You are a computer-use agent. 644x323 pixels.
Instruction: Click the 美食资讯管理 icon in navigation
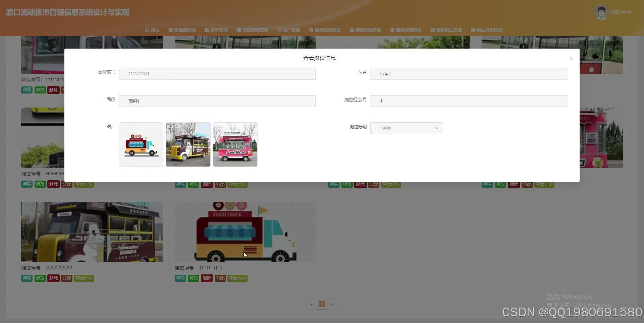[238, 30]
